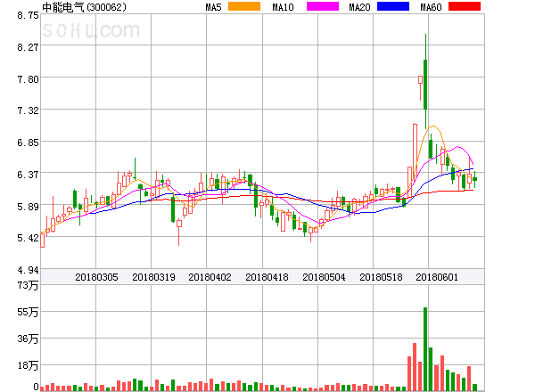The image size is (535, 392).
Task: Click the 4.94 price axis label
Action: click(28, 270)
